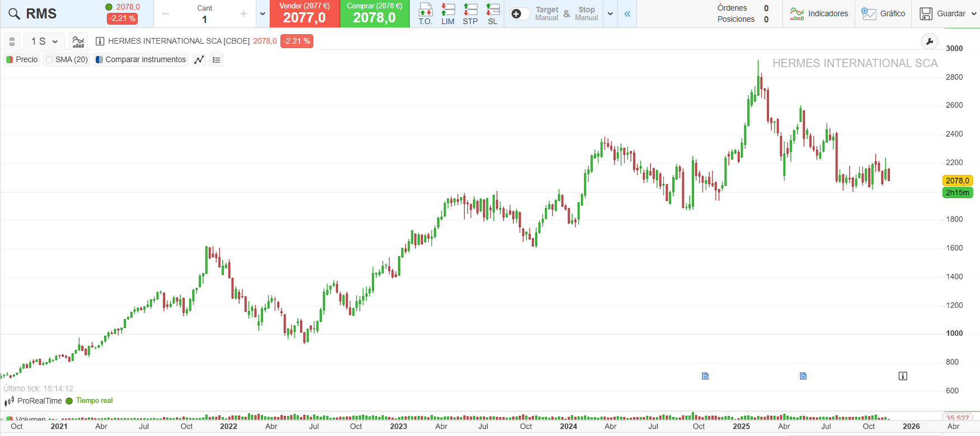Toggle the Target & Stop switch
The width and height of the screenshot is (980, 436).
coord(519,14)
